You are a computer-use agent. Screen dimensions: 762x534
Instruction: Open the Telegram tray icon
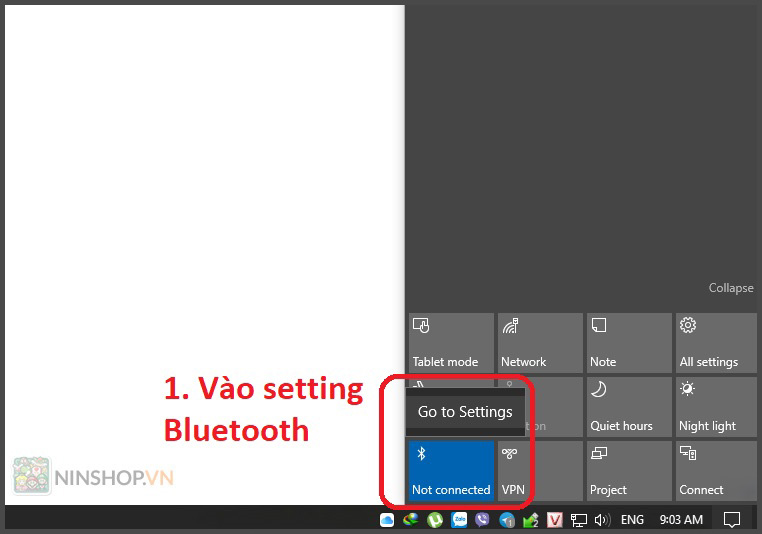tap(507, 520)
